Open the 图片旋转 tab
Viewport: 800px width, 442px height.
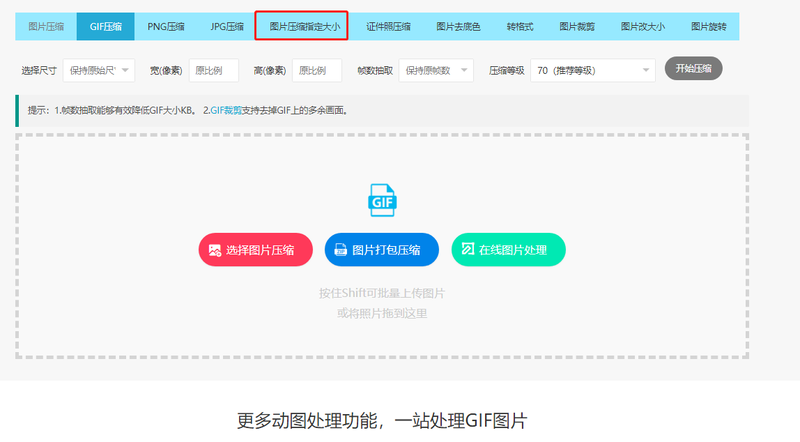click(x=709, y=27)
